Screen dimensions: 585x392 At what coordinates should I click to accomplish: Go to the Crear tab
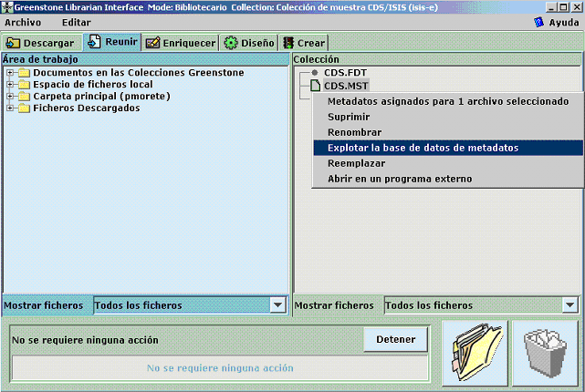pyautogui.click(x=304, y=43)
